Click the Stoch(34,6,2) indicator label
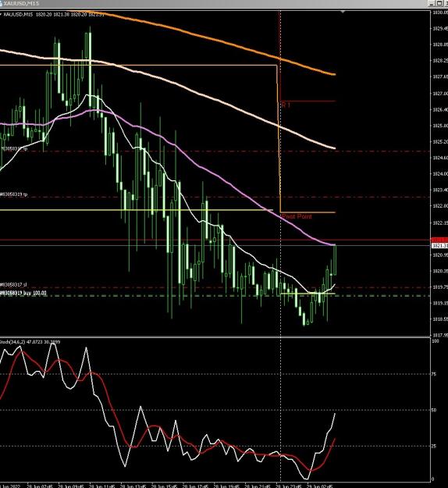The height and width of the screenshot is (488, 448). [30, 342]
